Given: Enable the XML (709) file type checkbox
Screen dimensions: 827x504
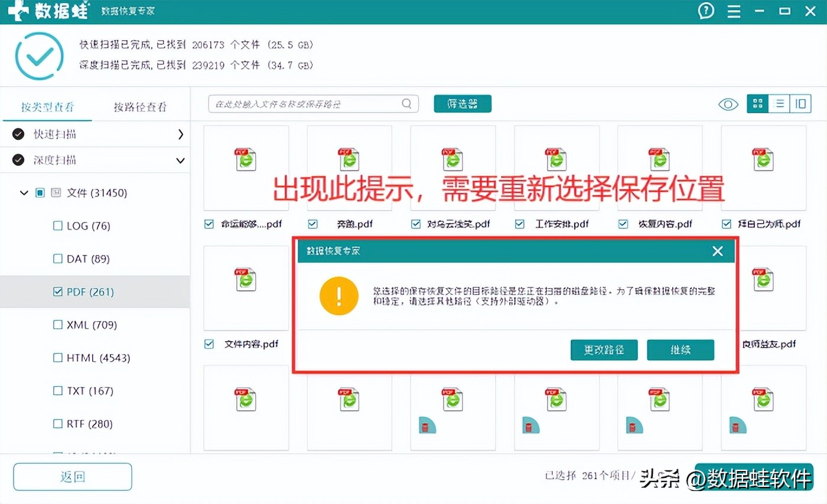Looking at the screenshot, I should (57, 325).
